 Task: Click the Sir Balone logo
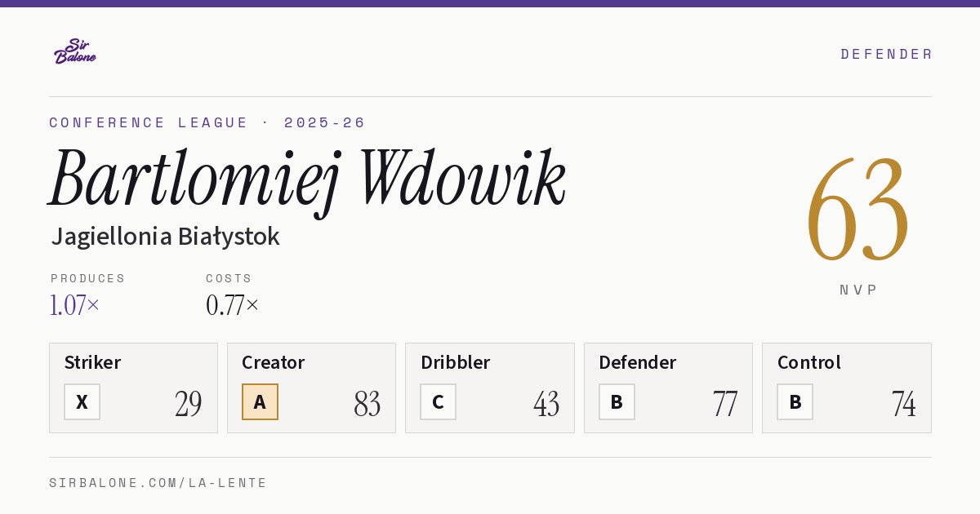pos(75,51)
